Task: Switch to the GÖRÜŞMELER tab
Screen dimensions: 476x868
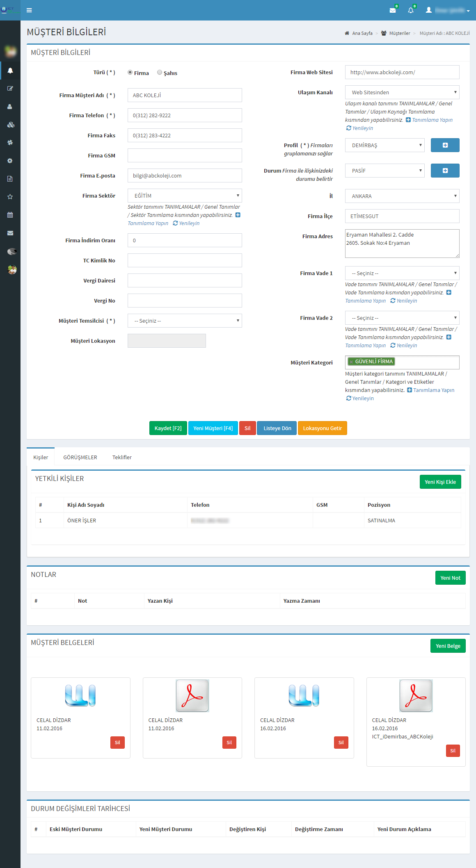Action: point(80,457)
